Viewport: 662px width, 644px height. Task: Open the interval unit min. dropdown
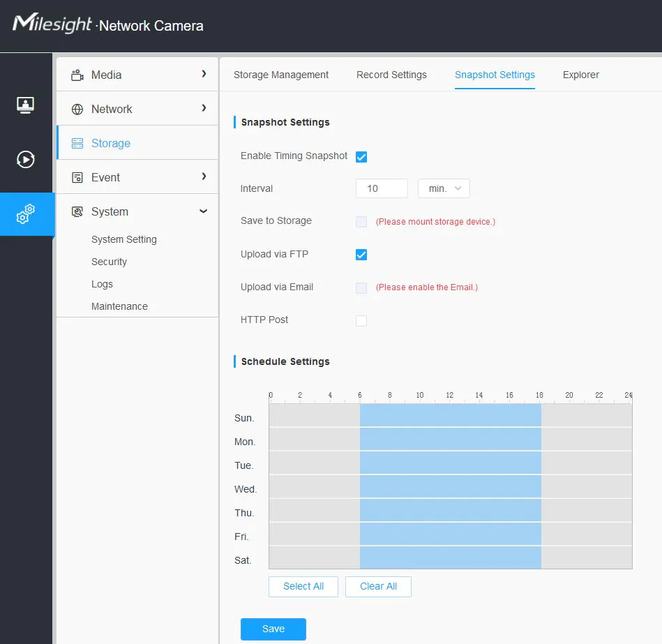[444, 188]
